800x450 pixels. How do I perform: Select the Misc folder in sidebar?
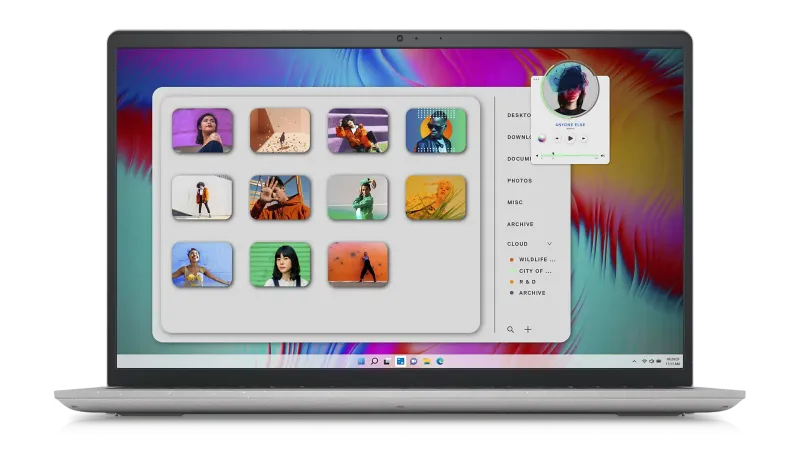tap(515, 203)
